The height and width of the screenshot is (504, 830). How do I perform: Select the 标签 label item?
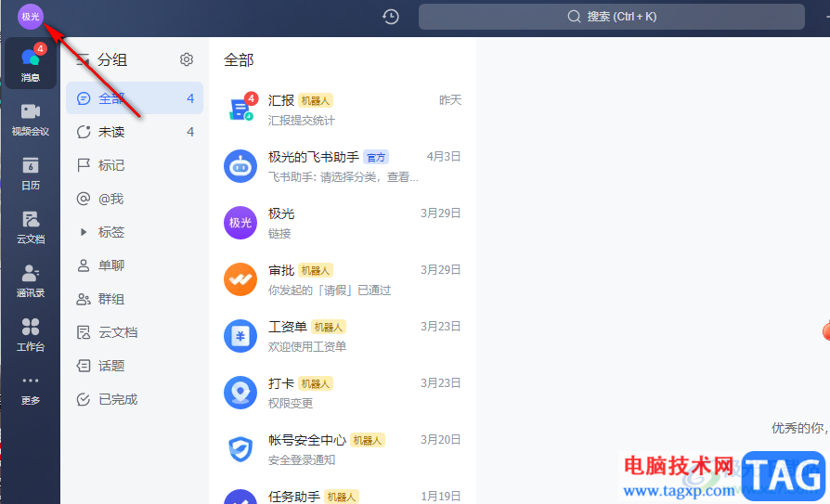[111, 232]
